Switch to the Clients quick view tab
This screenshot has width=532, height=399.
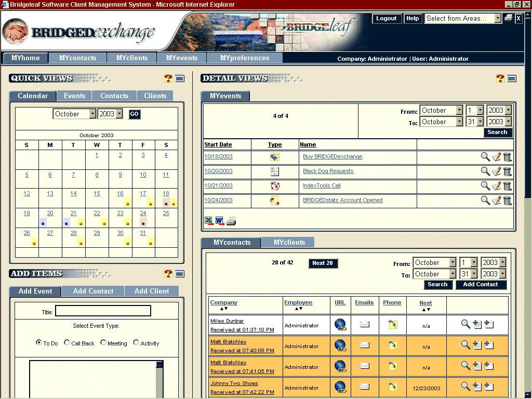[155, 96]
